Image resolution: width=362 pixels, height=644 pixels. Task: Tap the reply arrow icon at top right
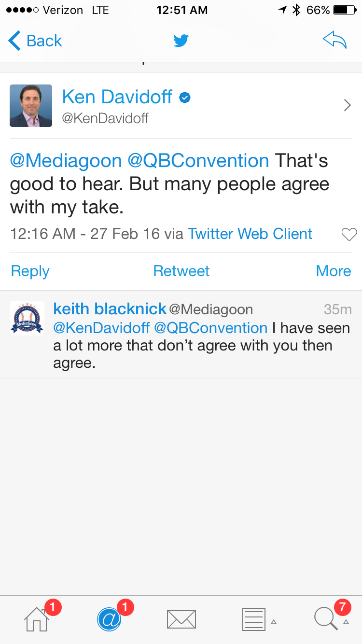[334, 41]
